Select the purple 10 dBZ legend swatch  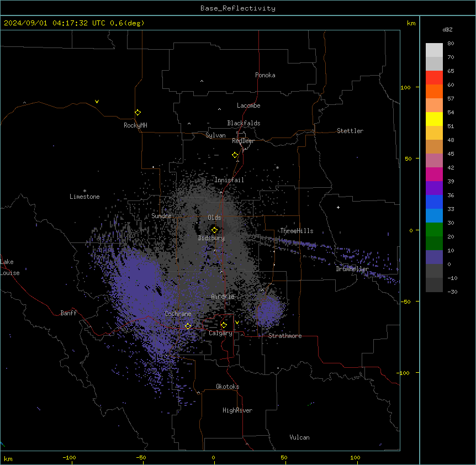(434, 257)
